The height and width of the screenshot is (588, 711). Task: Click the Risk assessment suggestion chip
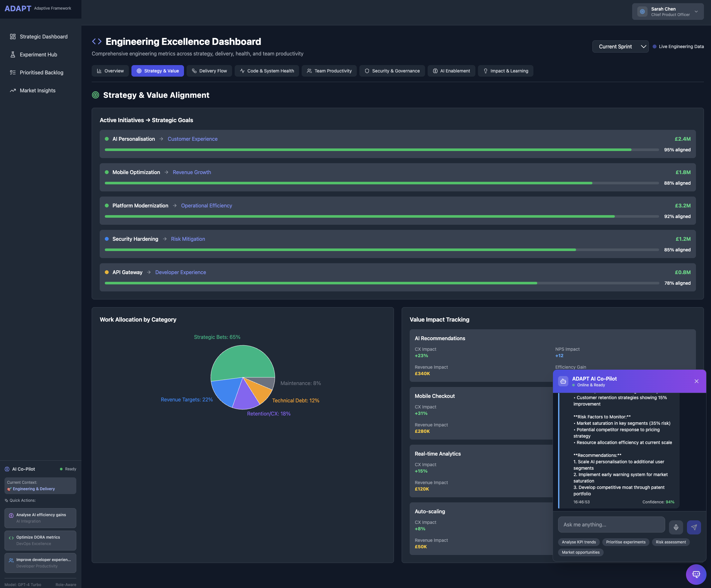(x=670, y=542)
